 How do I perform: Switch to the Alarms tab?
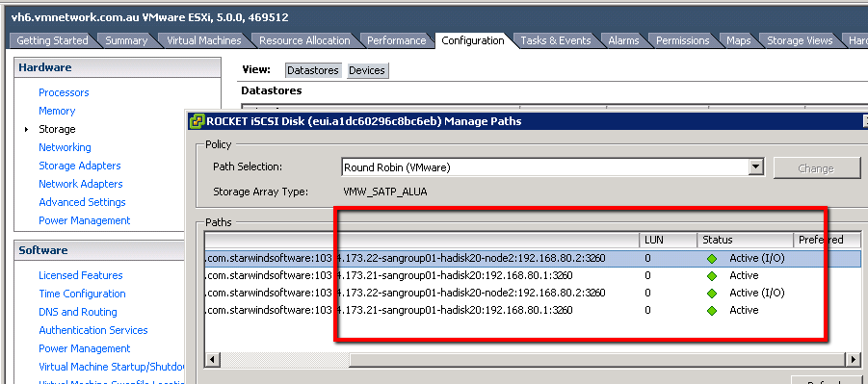623,40
